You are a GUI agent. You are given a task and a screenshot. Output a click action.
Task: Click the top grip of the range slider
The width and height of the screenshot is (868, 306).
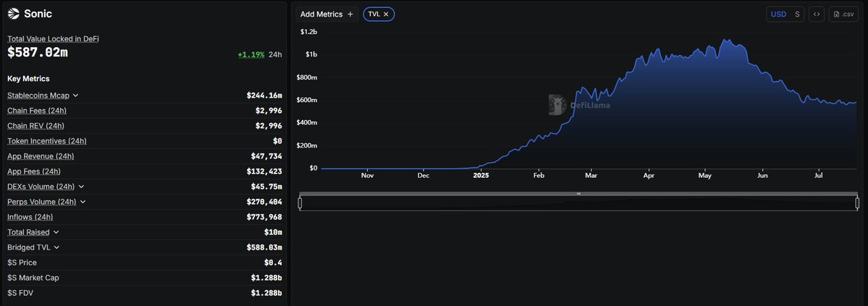578,194
